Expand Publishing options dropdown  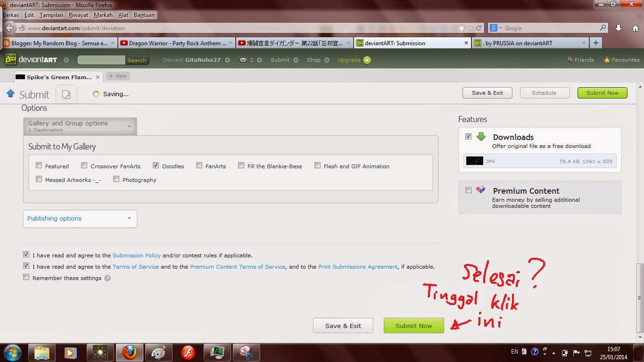pos(80,219)
